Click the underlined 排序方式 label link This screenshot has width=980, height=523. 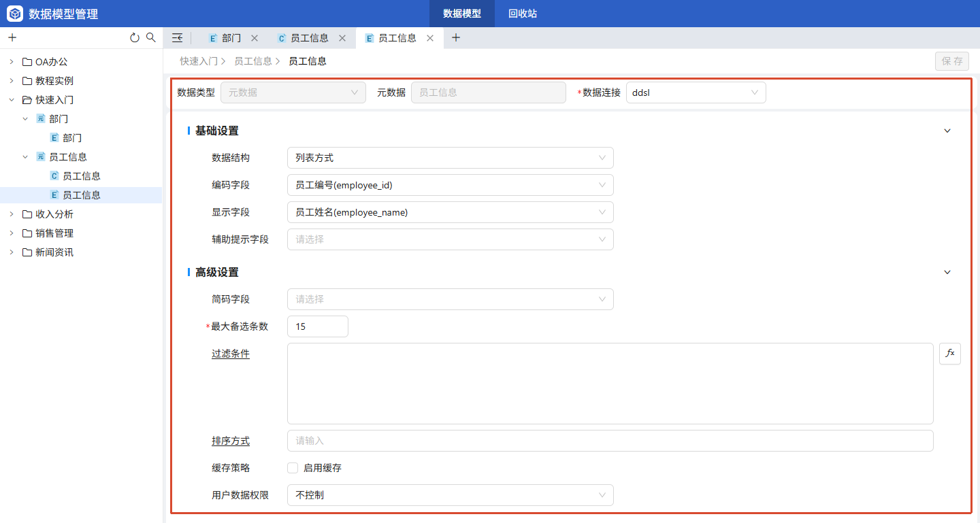coord(231,441)
